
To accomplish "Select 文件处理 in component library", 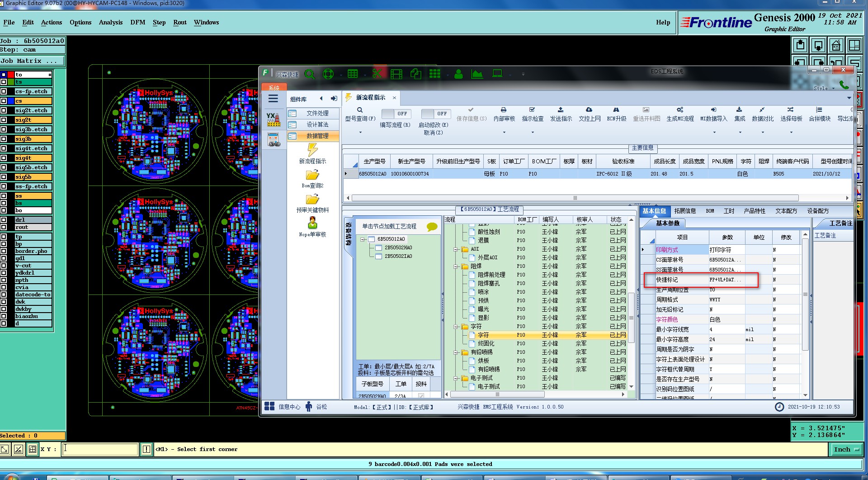I will [313, 113].
